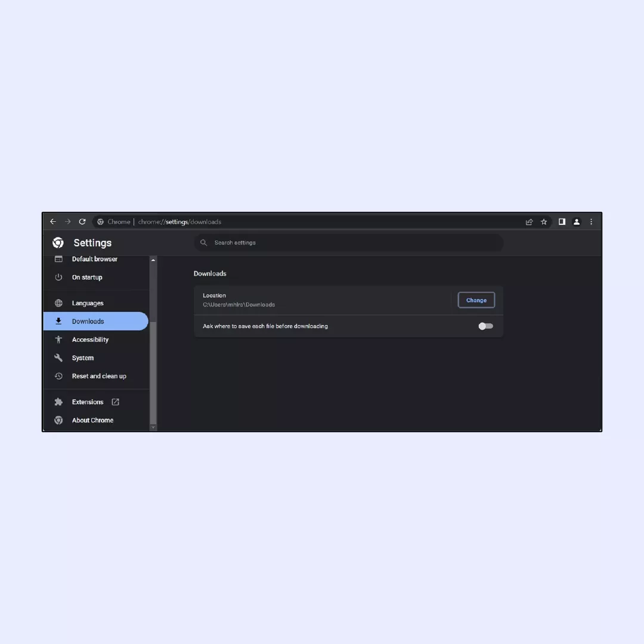Click the Downloads section heading
The width and height of the screenshot is (644, 644).
(210, 274)
